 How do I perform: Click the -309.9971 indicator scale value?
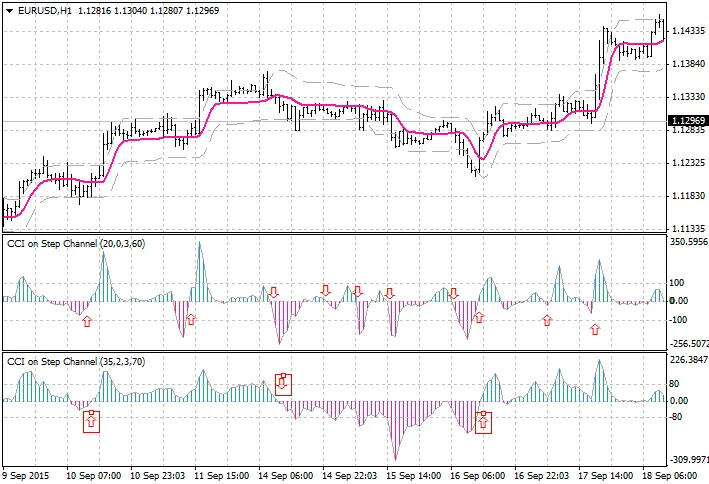pos(686,460)
